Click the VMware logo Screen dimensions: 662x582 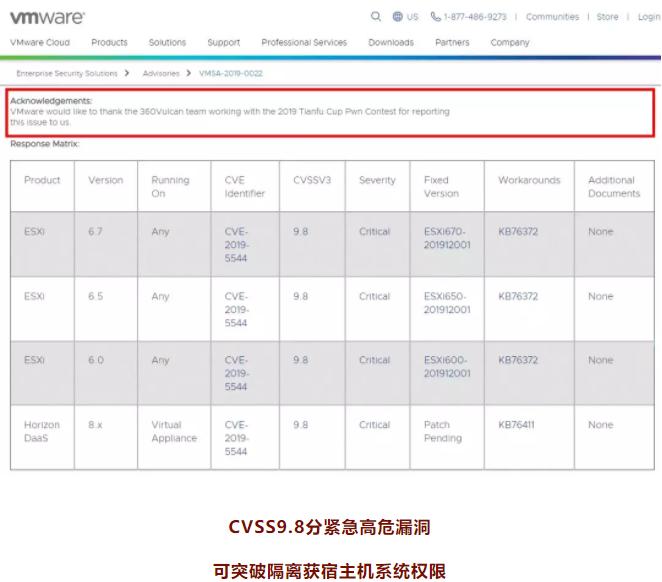pyautogui.click(x=47, y=17)
